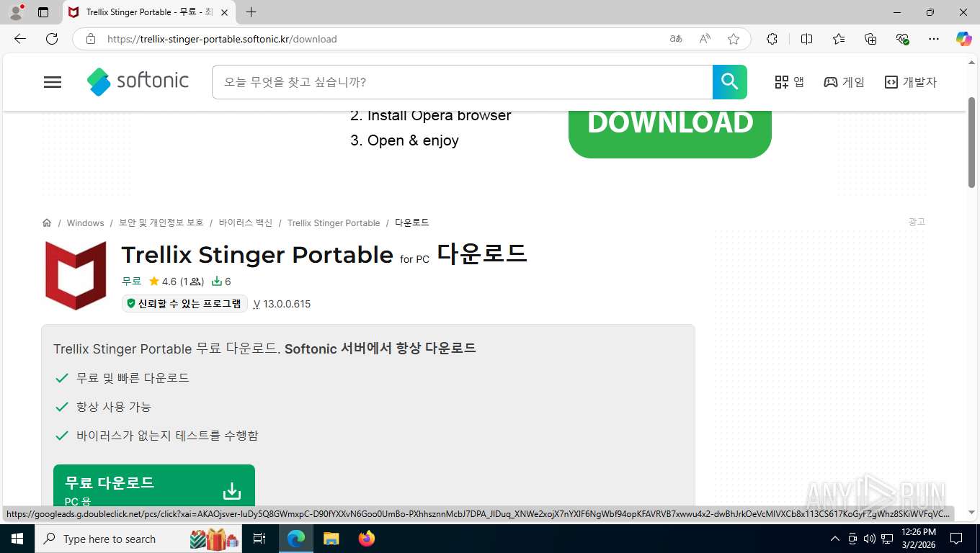The height and width of the screenshot is (553, 980).
Task: Open the network tray icon
Action: tap(886, 539)
